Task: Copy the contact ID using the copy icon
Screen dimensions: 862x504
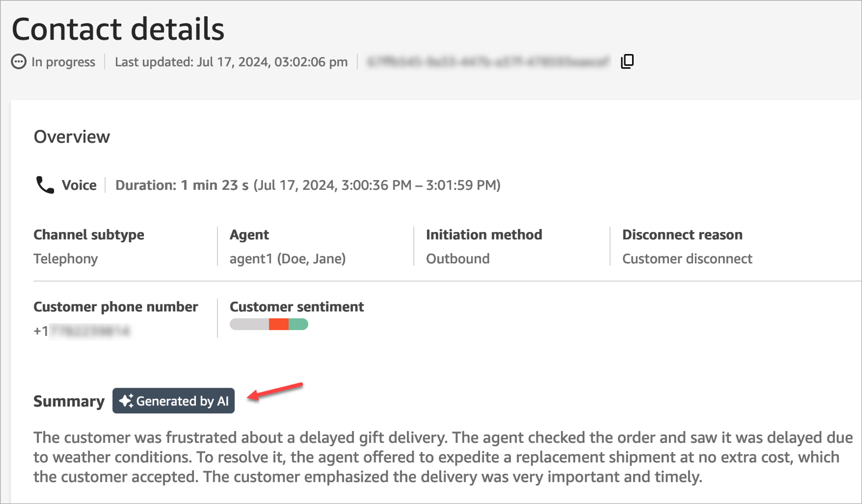Action: point(627,62)
